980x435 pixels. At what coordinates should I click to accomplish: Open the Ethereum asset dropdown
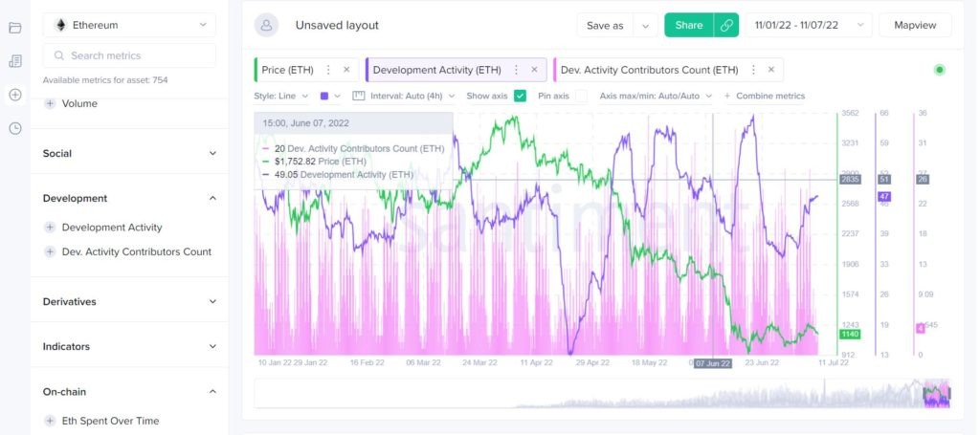pyautogui.click(x=129, y=25)
